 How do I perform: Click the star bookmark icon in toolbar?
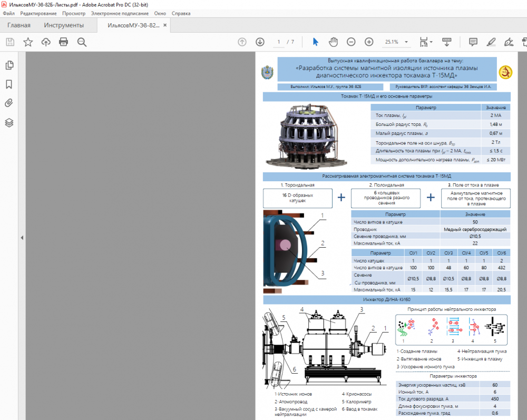[x=28, y=42]
